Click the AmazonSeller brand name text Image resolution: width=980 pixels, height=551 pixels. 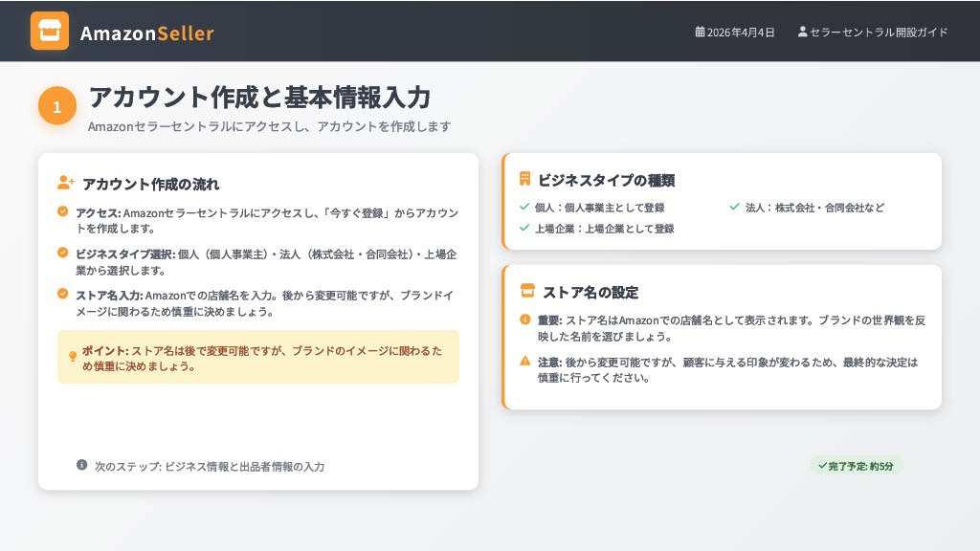pos(146,33)
